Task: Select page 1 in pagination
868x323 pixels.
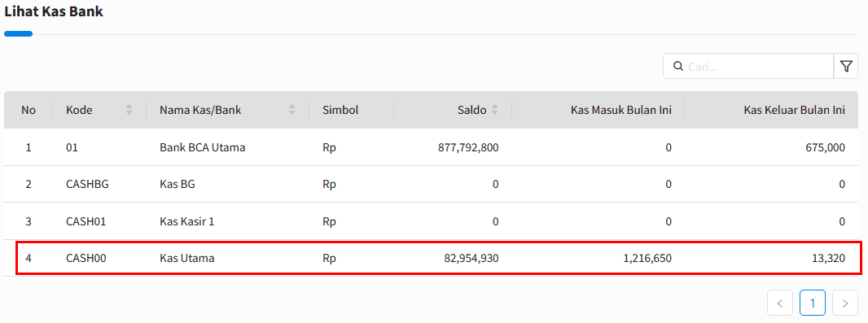Action: point(813,303)
